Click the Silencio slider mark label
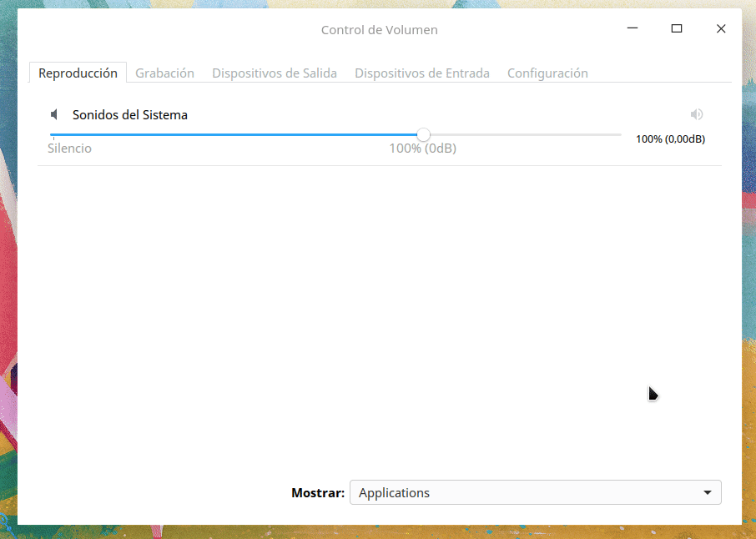The image size is (756, 539). (x=69, y=148)
